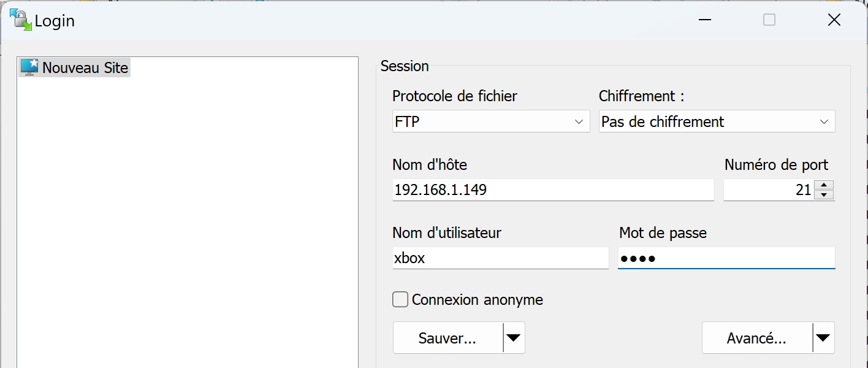Focus the Numéro de port field
868x368 pixels.
tap(770, 190)
